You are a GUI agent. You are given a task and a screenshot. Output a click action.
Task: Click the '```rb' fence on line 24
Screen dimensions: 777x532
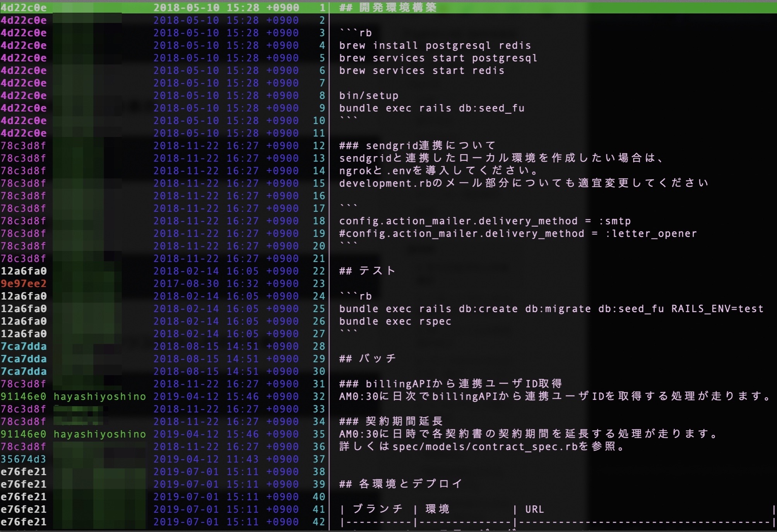[356, 296]
